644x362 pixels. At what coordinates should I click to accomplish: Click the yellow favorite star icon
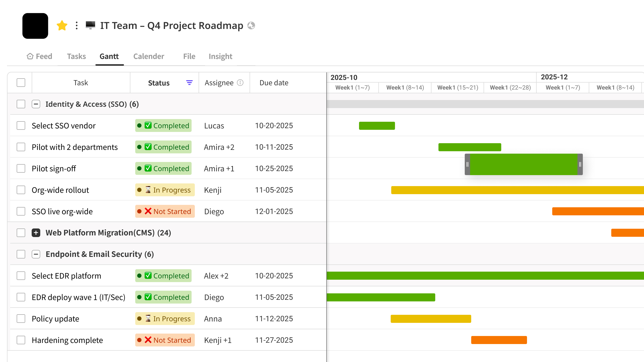coord(62,26)
